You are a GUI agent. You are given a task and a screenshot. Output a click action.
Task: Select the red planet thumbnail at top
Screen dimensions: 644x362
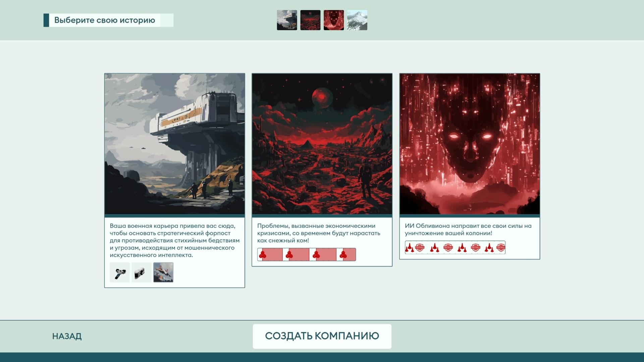point(310,20)
